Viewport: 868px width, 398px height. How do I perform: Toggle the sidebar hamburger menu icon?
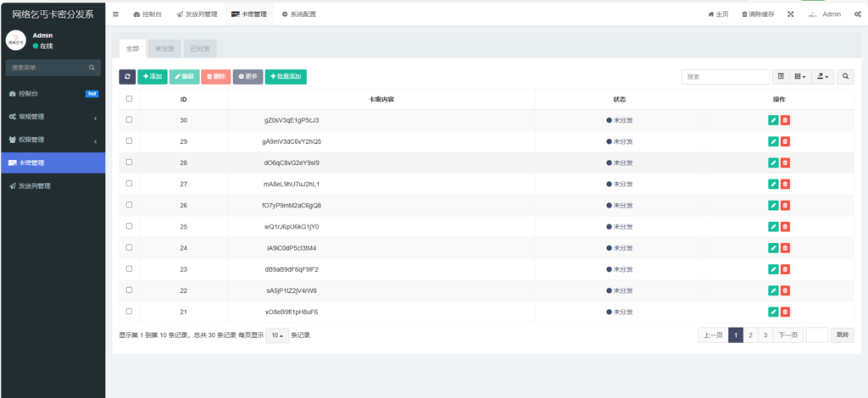click(116, 14)
